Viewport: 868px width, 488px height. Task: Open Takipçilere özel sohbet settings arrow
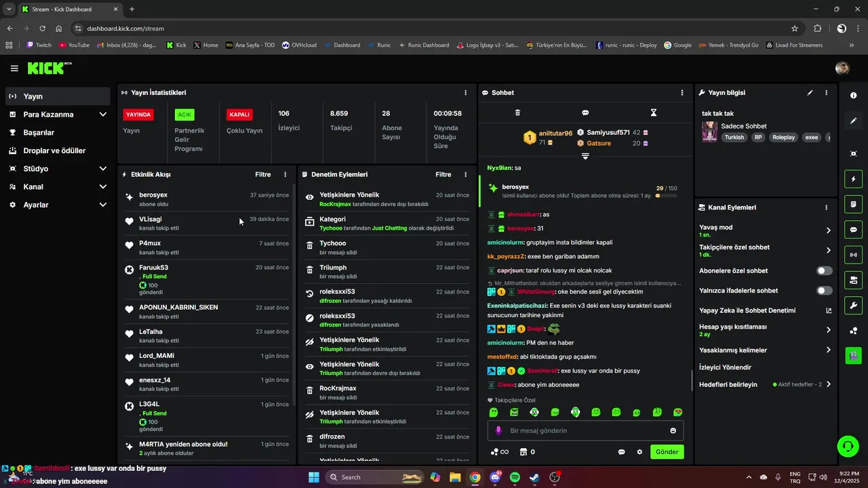pyautogui.click(x=828, y=251)
